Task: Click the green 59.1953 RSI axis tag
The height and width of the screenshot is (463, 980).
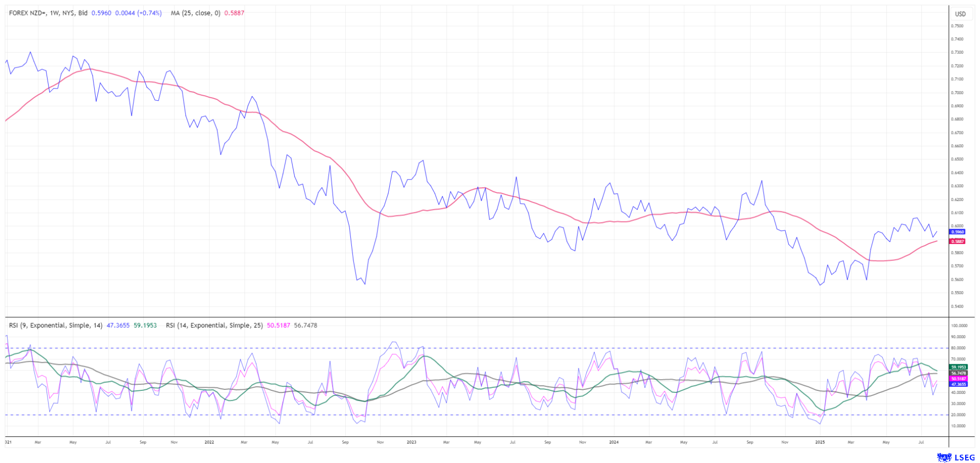Action: [x=958, y=367]
